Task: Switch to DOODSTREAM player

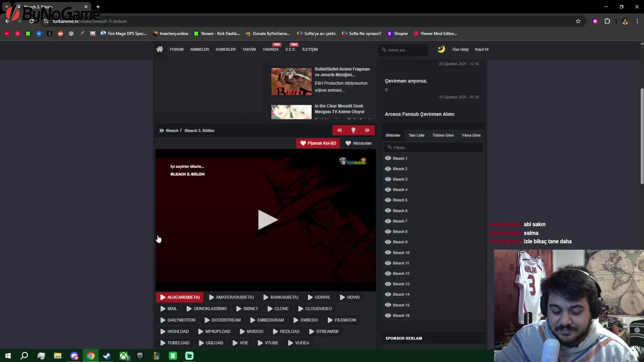Action: tap(222, 320)
